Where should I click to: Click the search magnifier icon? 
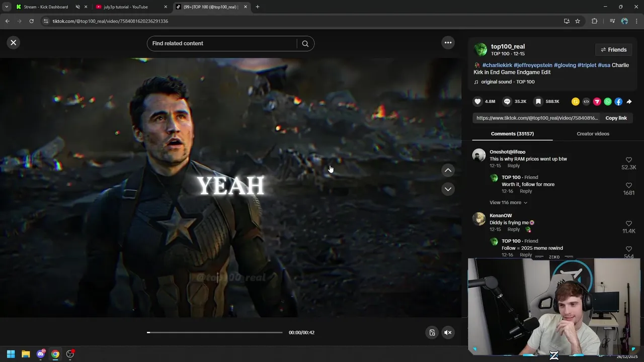pos(305,43)
